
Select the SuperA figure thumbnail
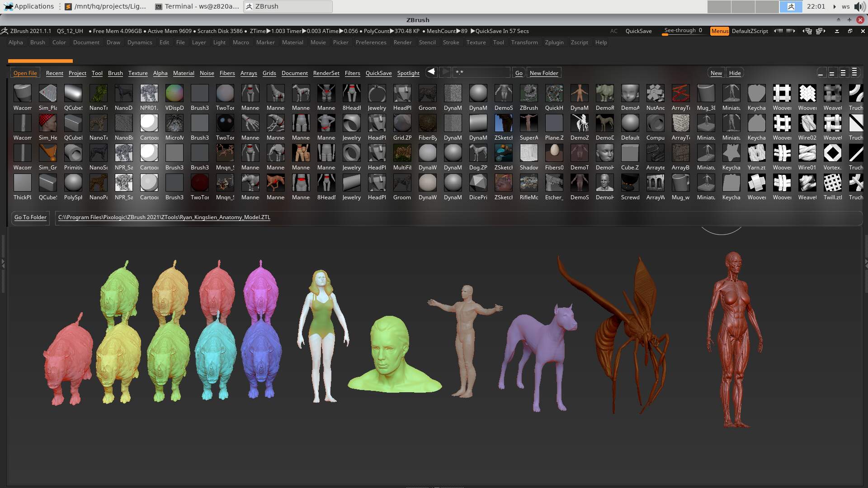coord(528,123)
